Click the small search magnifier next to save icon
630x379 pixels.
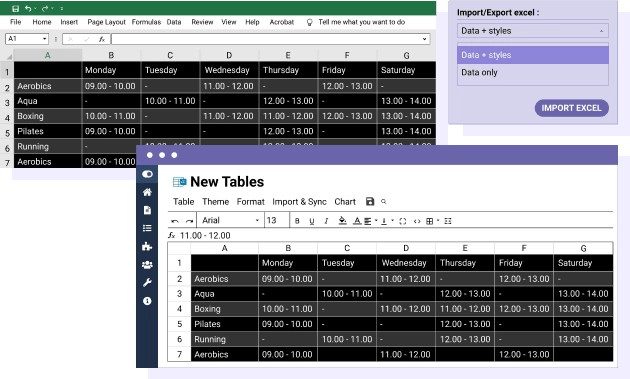pos(384,202)
